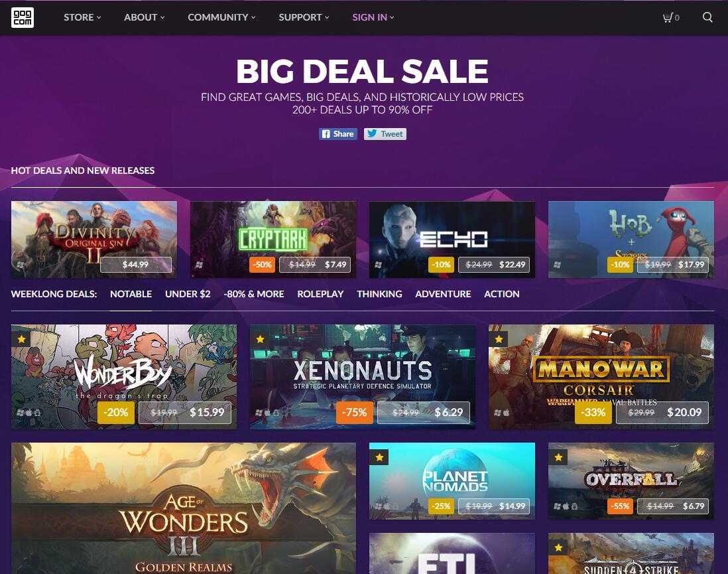The height and width of the screenshot is (574, 728).
Task: Select the -80% & MORE tab
Action: (253, 294)
